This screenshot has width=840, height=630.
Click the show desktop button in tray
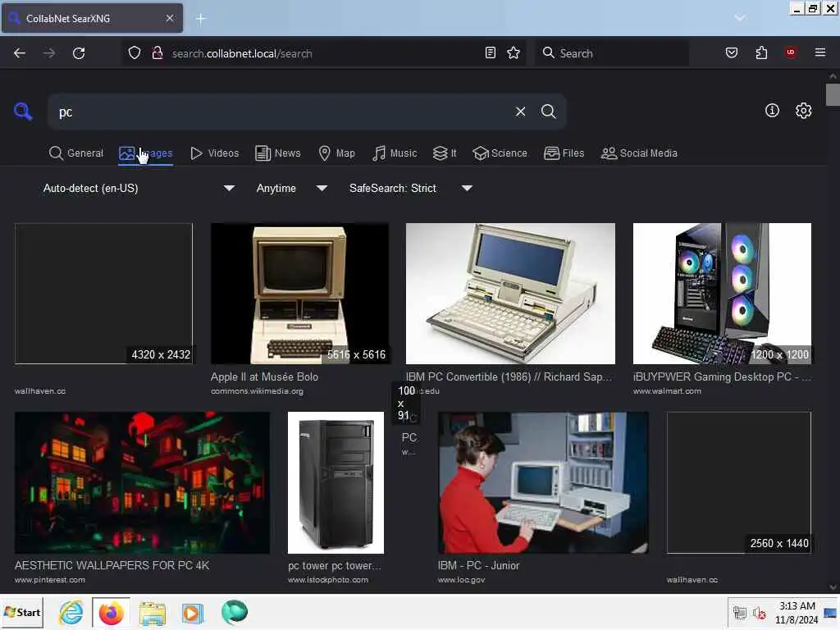pyautogui.click(x=831, y=613)
